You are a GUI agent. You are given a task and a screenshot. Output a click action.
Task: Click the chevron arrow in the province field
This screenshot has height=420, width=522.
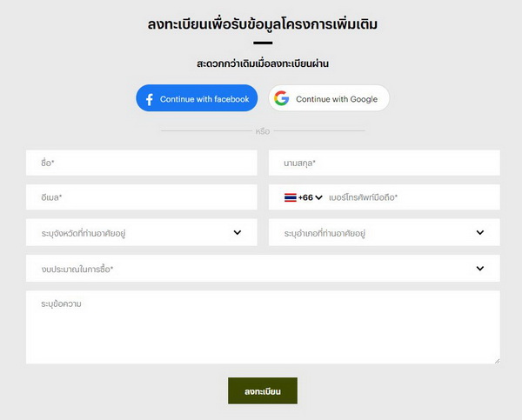tap(238, 232)
